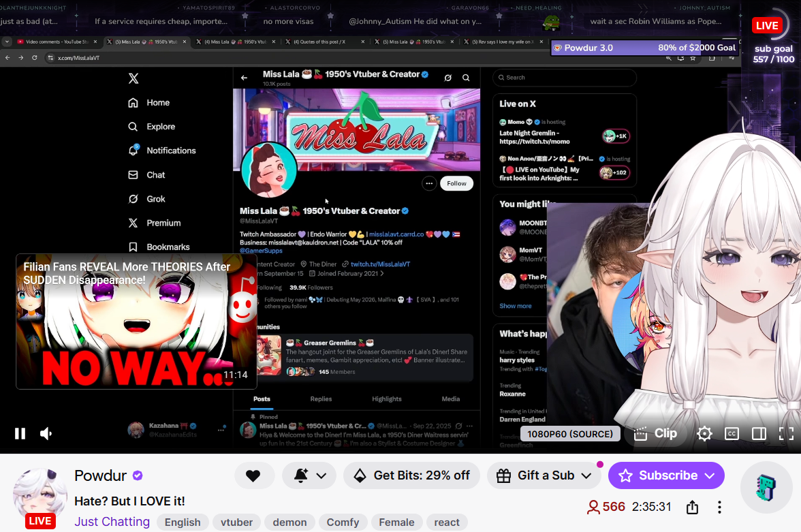The width and height of the screenshot is (801, 532).
Task: Follow Miss Lala on X
Action: pyautogui.click(x=456, y=183)
